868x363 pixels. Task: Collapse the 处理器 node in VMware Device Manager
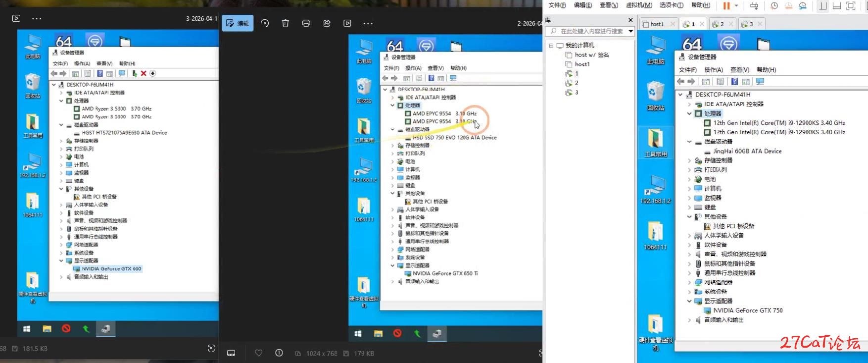(689, 113)
